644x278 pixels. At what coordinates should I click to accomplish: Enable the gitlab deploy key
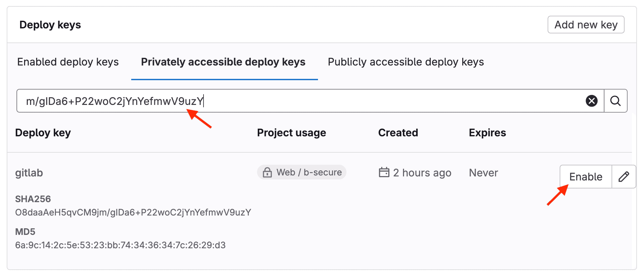coord(585,177)
